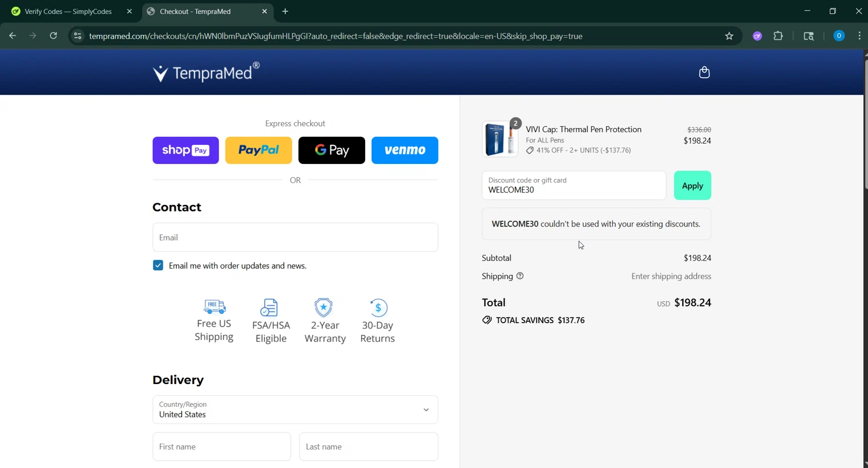This screenshot has height=468, width=868.
Task: Click the Express checkout label
Action: (x=295, y=123)
